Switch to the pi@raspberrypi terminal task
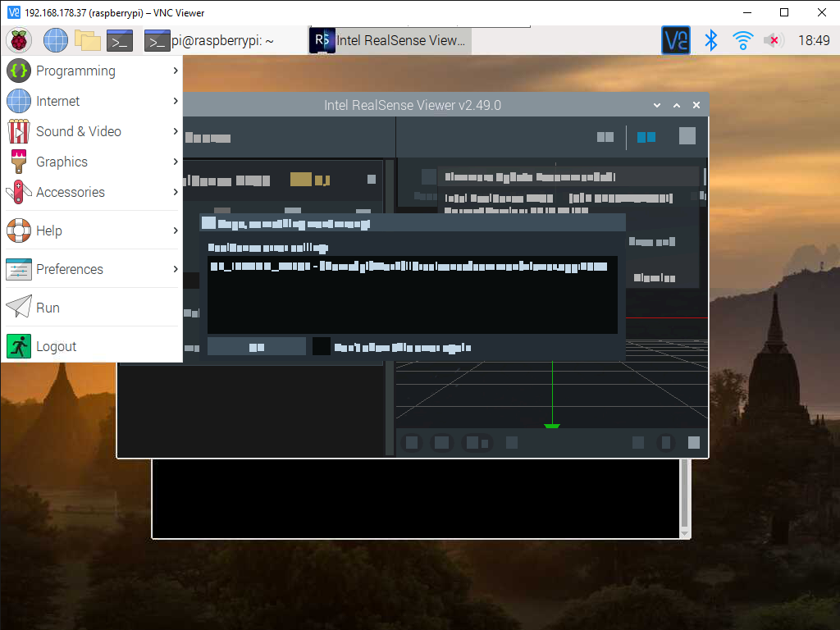 209,41
